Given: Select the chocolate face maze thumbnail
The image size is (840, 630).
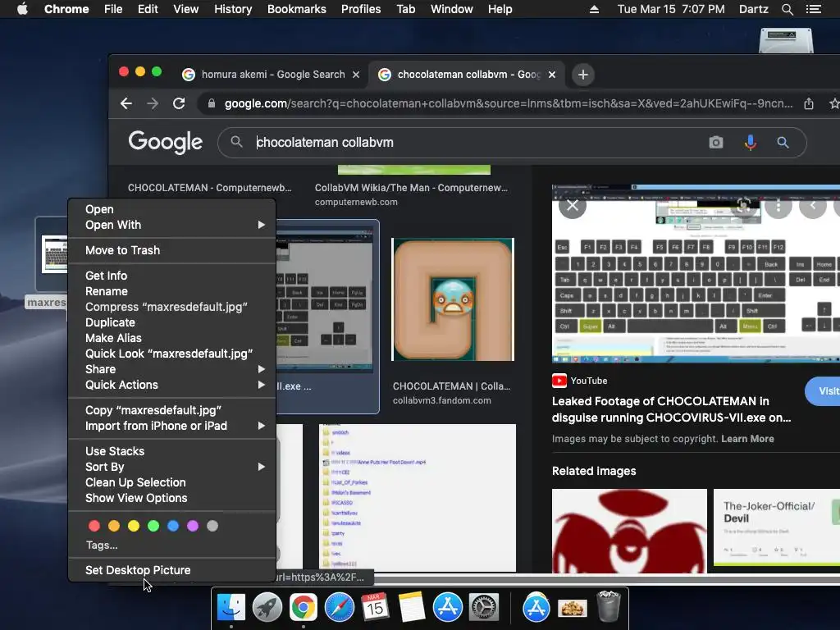Looking at the screenshot, I should tap(453, 299).
